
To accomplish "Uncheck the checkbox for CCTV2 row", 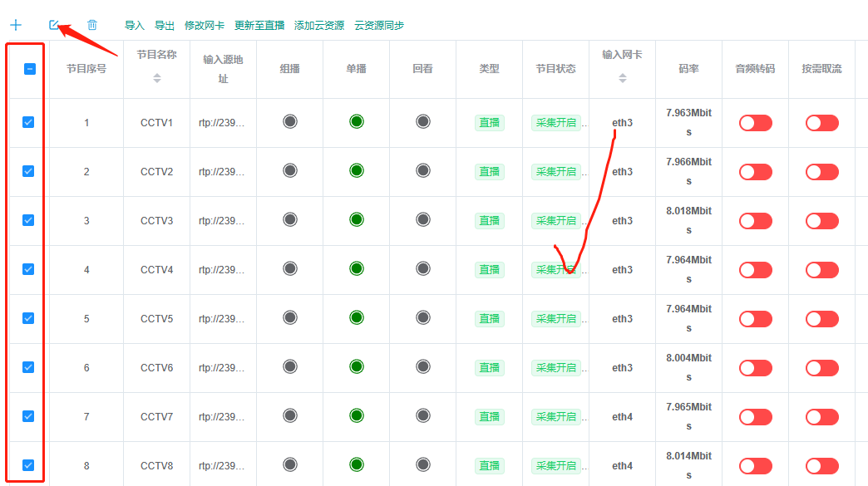I will point(28,171).
